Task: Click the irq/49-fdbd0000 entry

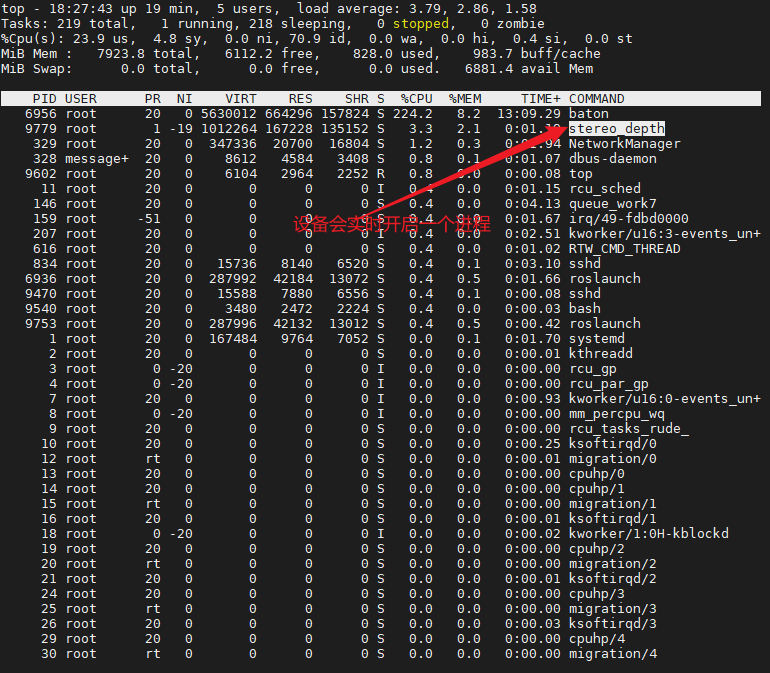Action: pos(629,219)
